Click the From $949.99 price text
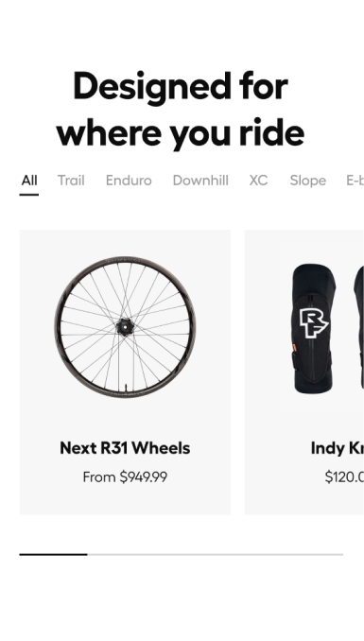 click(125, 477)
